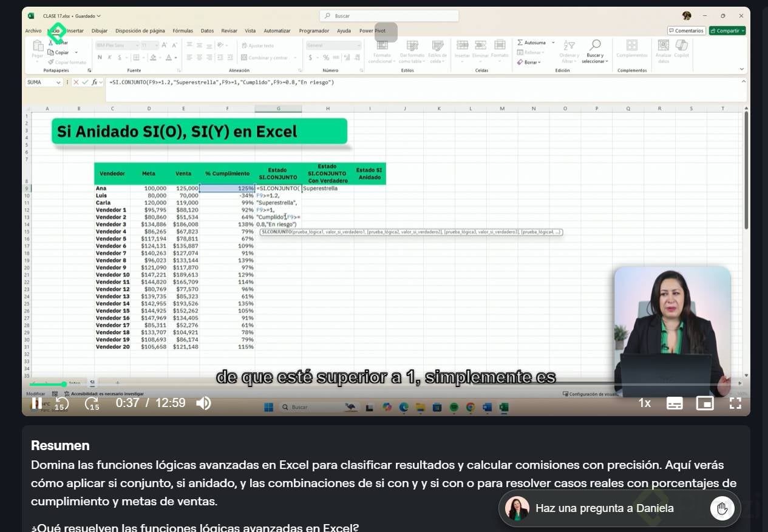This screenshot has height=532, width=768.
Task: Click the Excel icon in the taskbar
Action: point(503,408)
